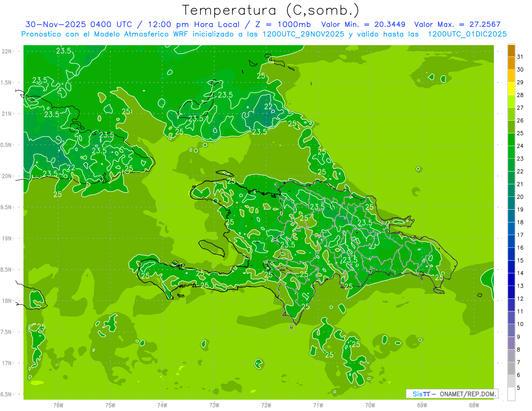
Task: Click the 'Temperatura (C,somb.)' map title
Action: point(270,10)
